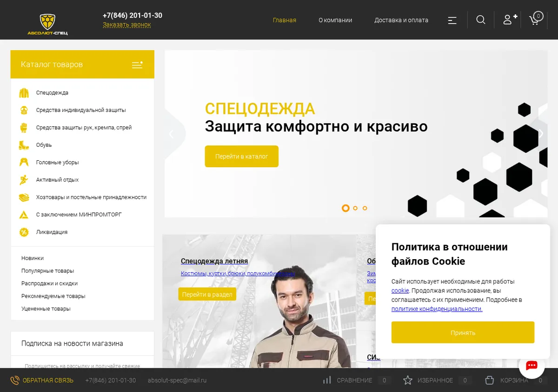Screen dimensions: 558x392
Task: Show previous banner slide with left arrow
Action: coord(171,134)
